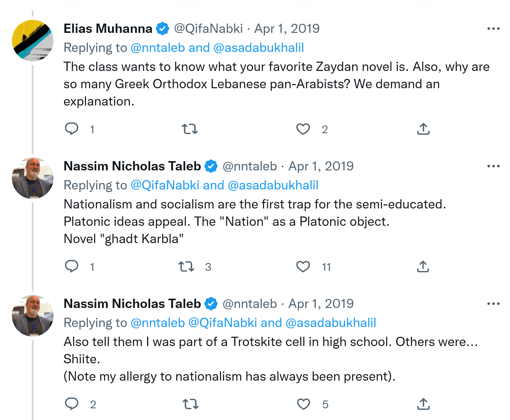This screenshot has height=420, width=510.
Task: Like Taleb's tweet with 5 likes
Action: coord(303,404)
